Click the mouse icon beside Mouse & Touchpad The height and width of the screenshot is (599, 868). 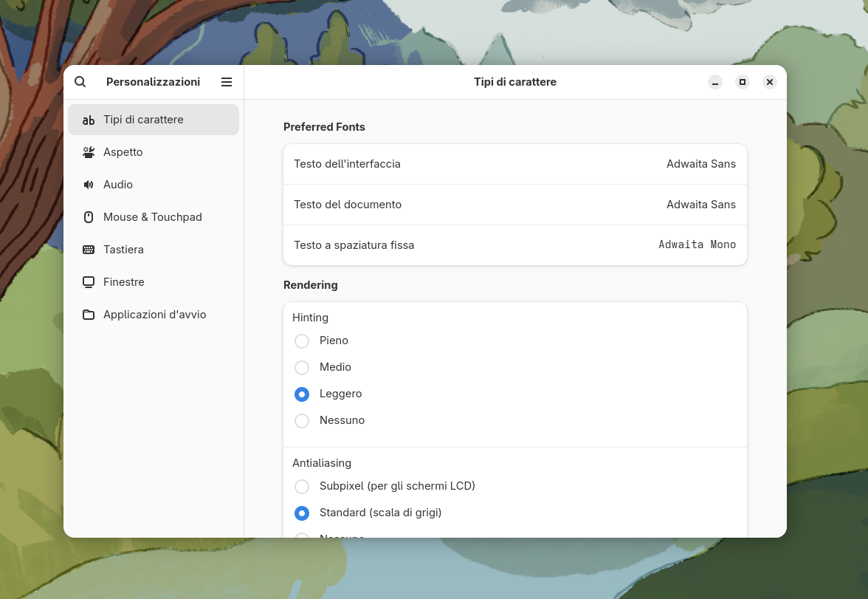click(89, 217)
